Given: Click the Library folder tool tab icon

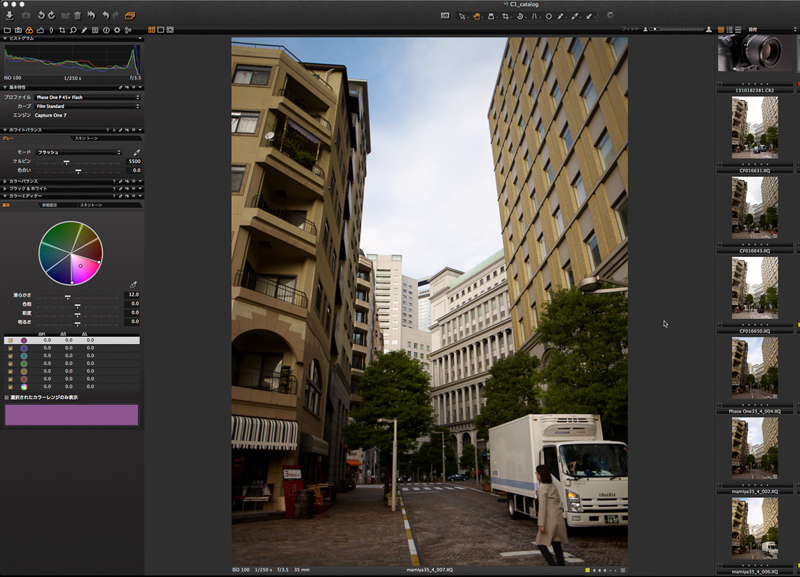Looking at the screenshot, I should tap(7, 30).
